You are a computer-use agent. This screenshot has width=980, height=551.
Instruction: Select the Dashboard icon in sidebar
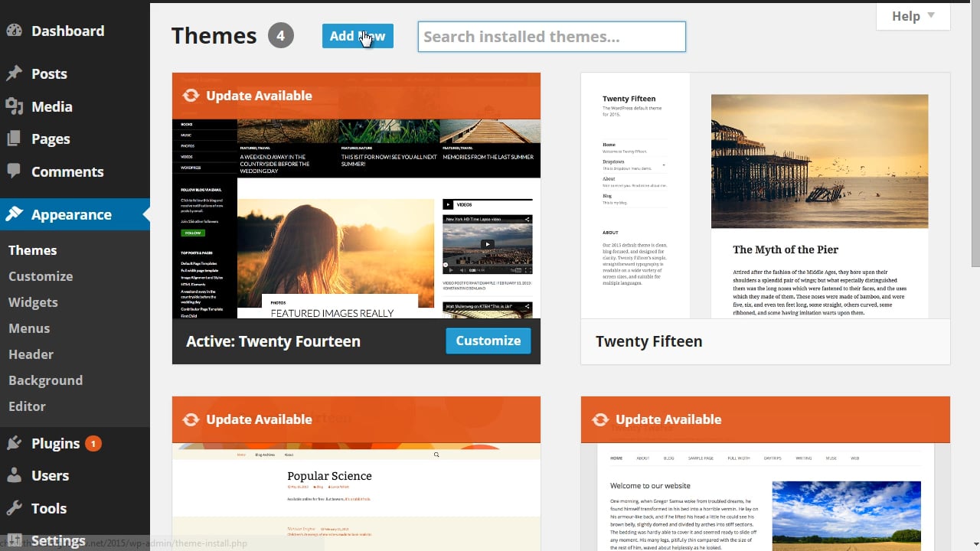15,30
